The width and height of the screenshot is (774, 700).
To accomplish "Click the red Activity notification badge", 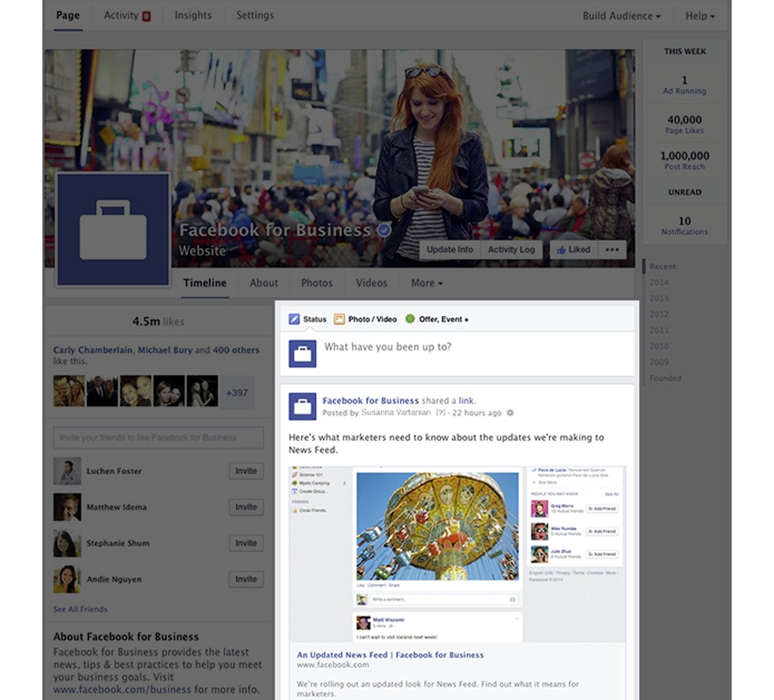I will (146, 16).
